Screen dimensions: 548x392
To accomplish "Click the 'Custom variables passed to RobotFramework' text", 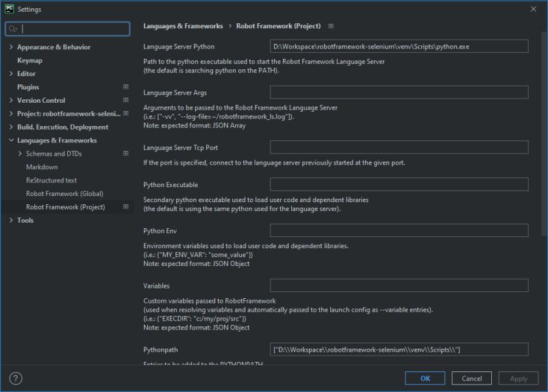I will coord(210,301).
